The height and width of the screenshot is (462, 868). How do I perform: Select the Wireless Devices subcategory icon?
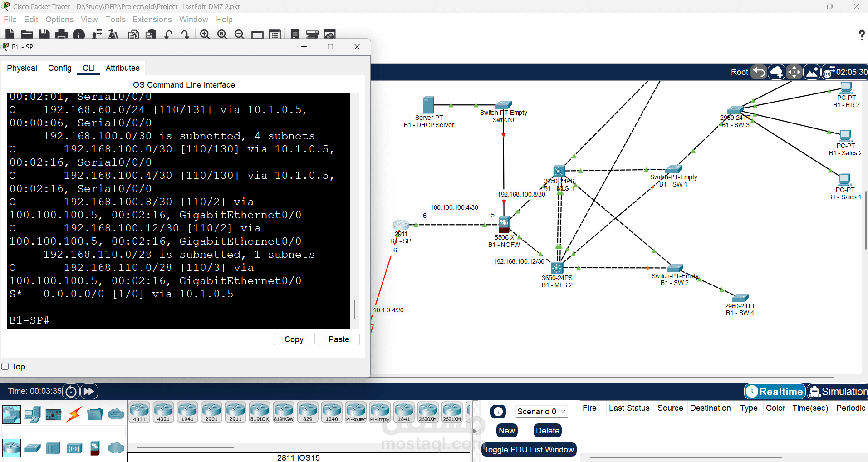tap(74, 448)
